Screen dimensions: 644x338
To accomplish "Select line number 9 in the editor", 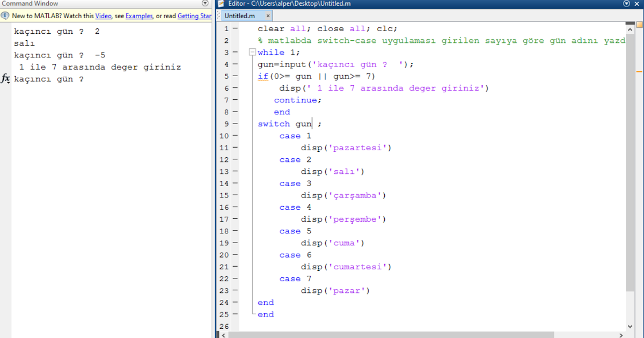I will click(225, 123).
